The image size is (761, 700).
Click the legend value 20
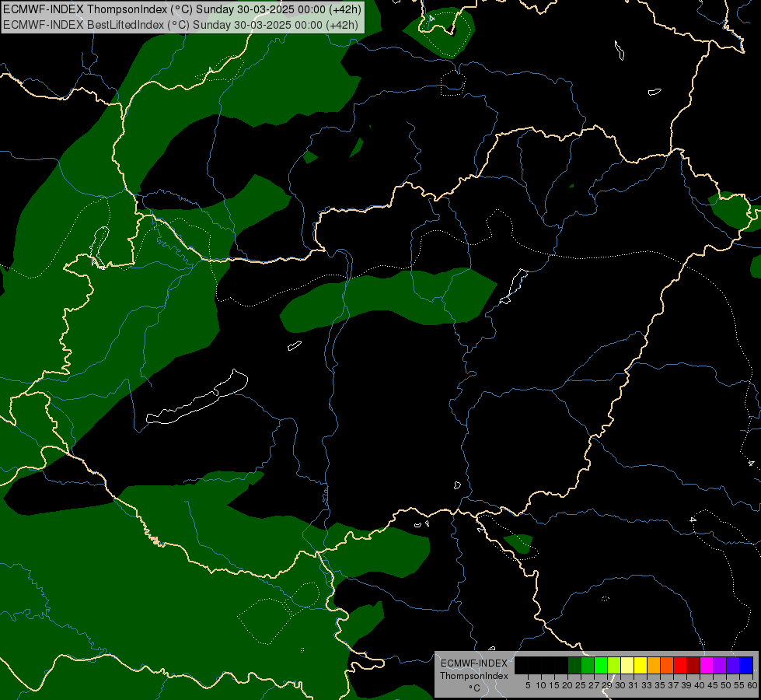[567, 685]
